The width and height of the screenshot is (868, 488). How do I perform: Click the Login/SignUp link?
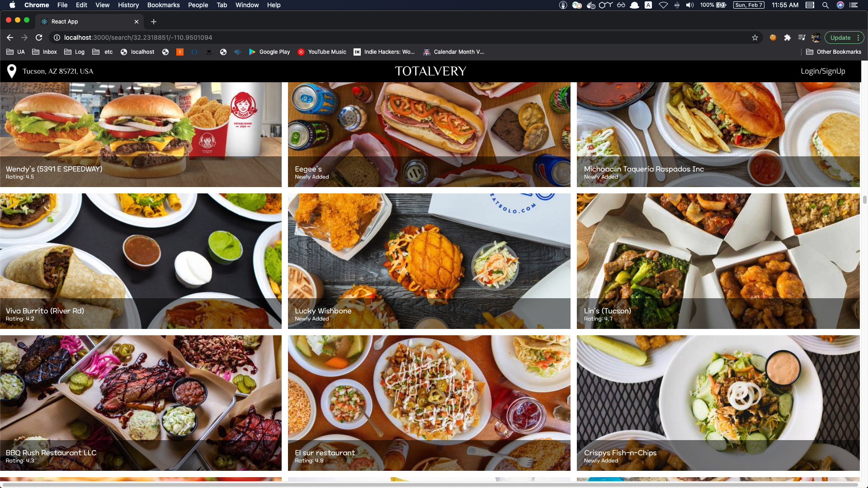tap(822, 71)
